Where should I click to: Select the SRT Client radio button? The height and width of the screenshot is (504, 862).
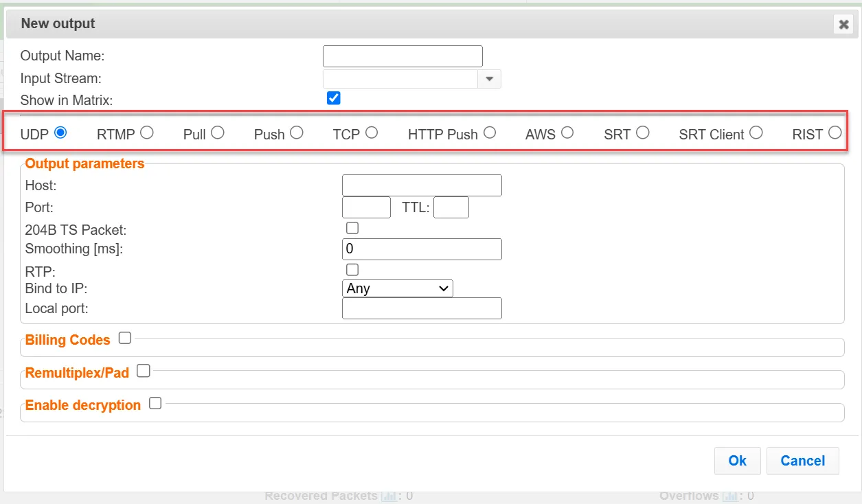click(756, 133)
